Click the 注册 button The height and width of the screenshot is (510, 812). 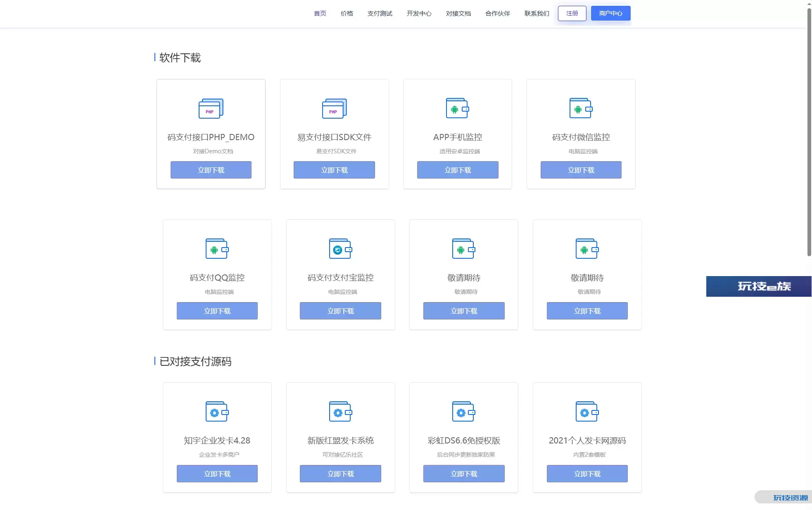coord(572,13)
